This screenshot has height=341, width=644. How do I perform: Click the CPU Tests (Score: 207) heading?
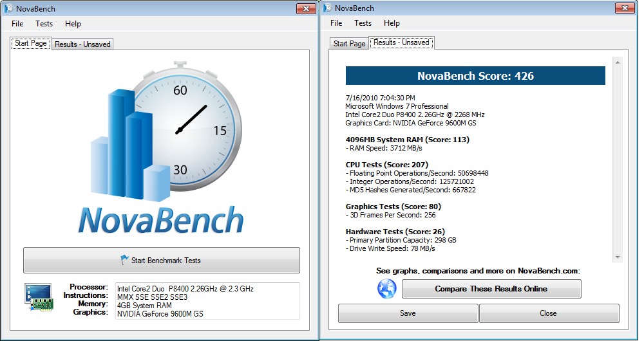(x=387, y=165)
